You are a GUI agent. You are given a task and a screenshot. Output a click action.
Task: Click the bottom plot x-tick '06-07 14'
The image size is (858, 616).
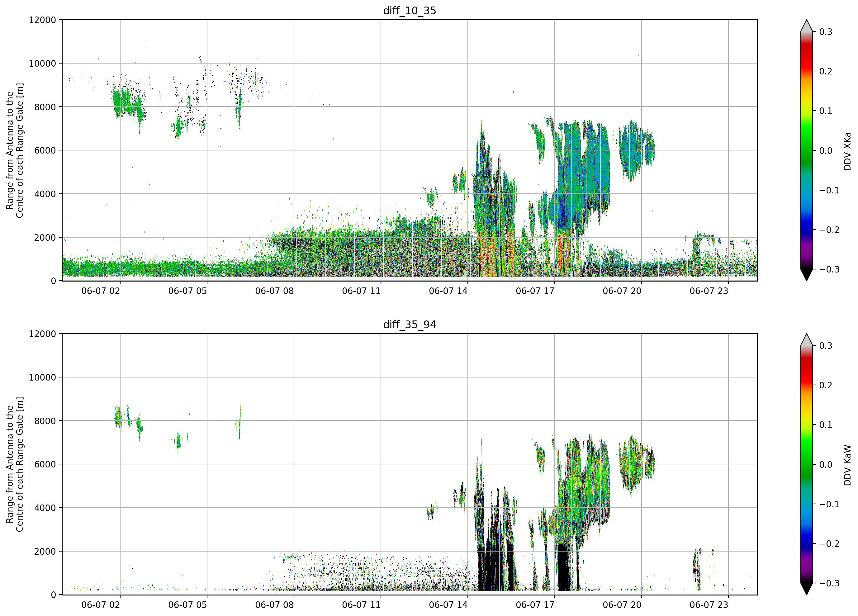(x=448, y=605)
